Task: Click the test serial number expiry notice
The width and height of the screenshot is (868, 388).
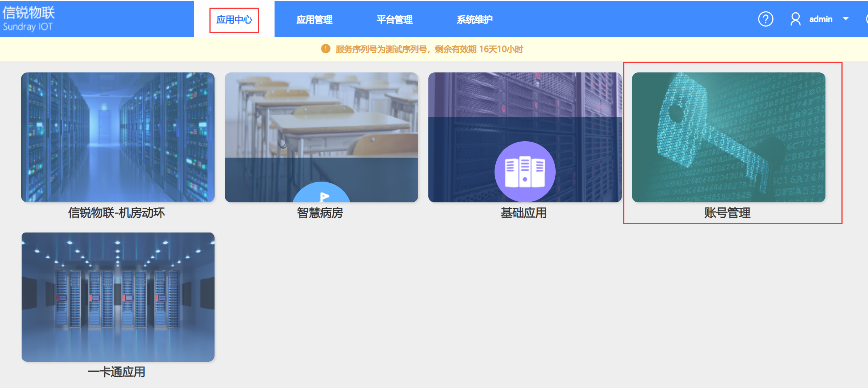Action: (x=429, y=49)
